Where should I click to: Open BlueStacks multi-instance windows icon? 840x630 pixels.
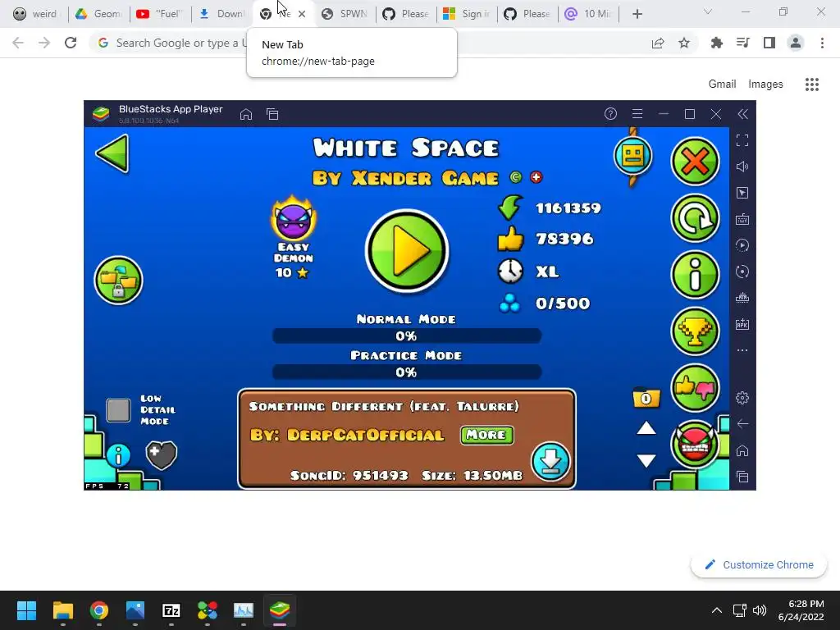(x=272, y=114)
